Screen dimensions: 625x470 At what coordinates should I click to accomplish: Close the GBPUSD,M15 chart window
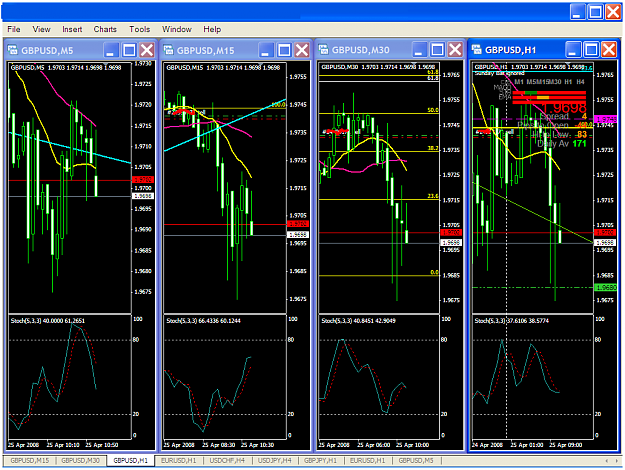pos(302,50)
